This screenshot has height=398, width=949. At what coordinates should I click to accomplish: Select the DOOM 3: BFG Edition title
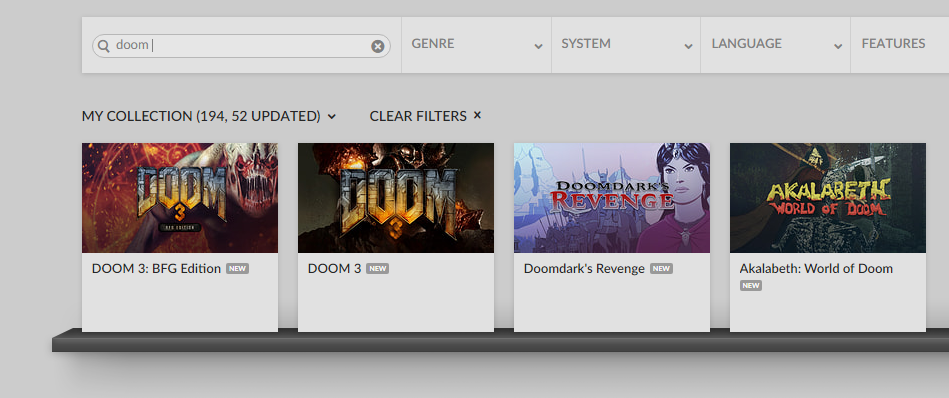pyautogui.click(x=156, y=269)
